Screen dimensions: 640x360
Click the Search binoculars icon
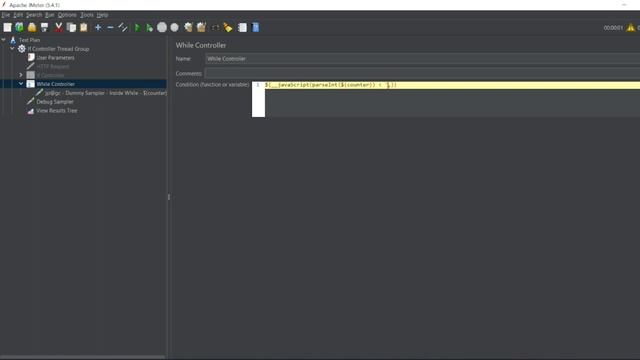tap(215, 27)
